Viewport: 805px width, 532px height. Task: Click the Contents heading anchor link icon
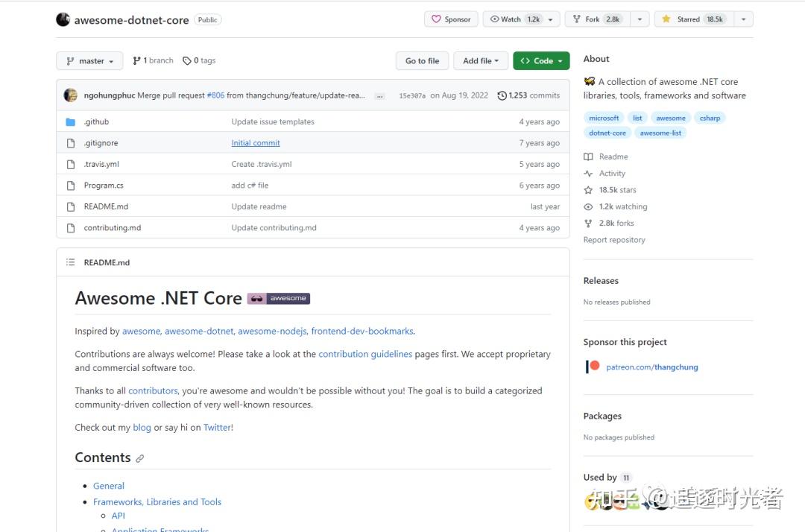coord(139,458)
